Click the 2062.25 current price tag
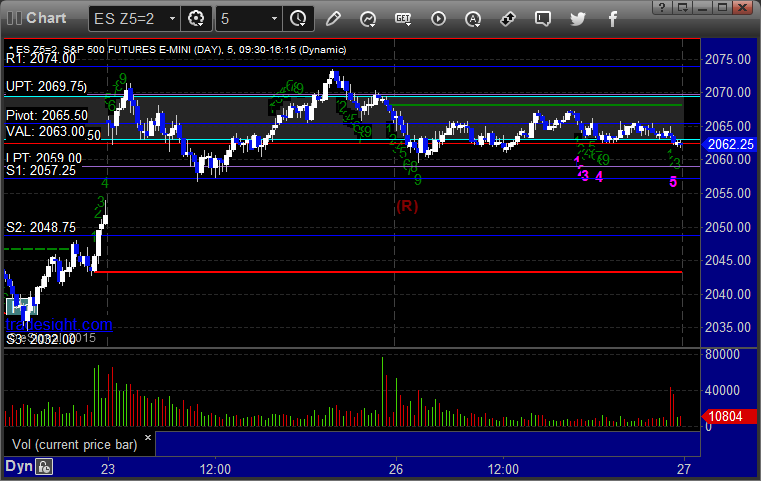 [729, 144]
